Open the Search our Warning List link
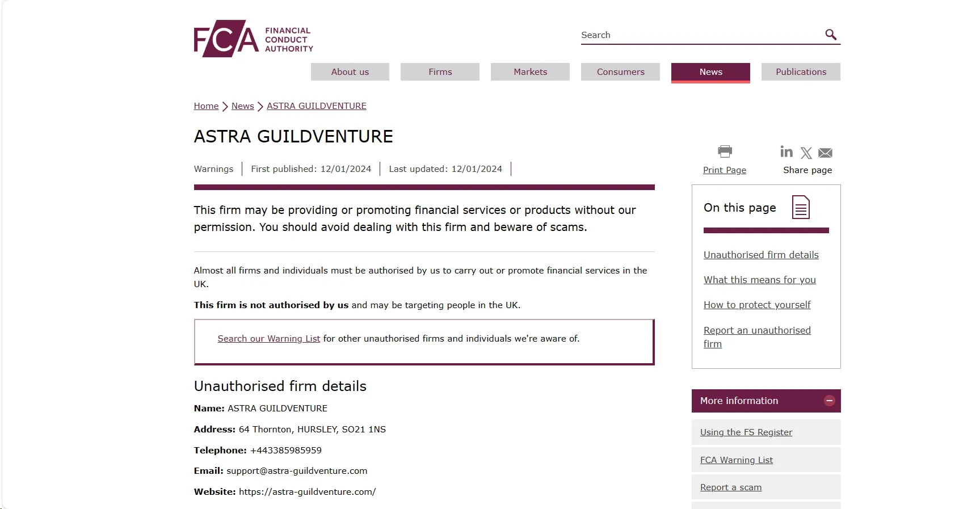Screen dimensions: 980x509 click(269, 339)
